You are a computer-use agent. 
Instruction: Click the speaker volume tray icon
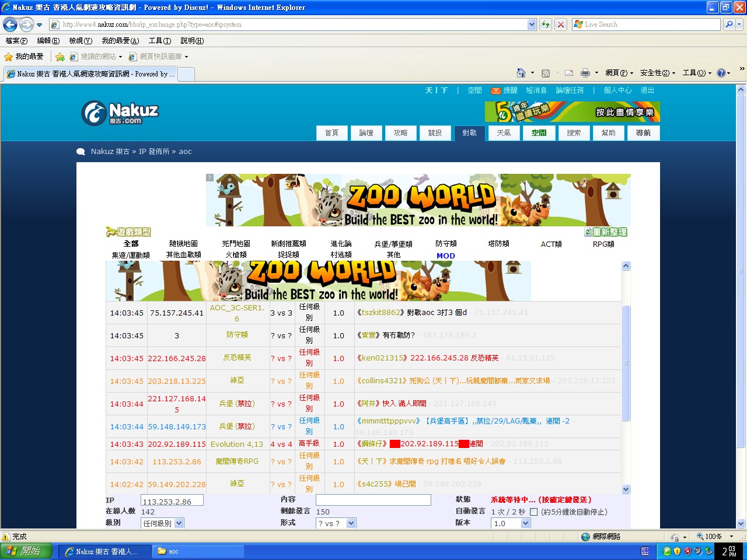(x=698, y=551)
